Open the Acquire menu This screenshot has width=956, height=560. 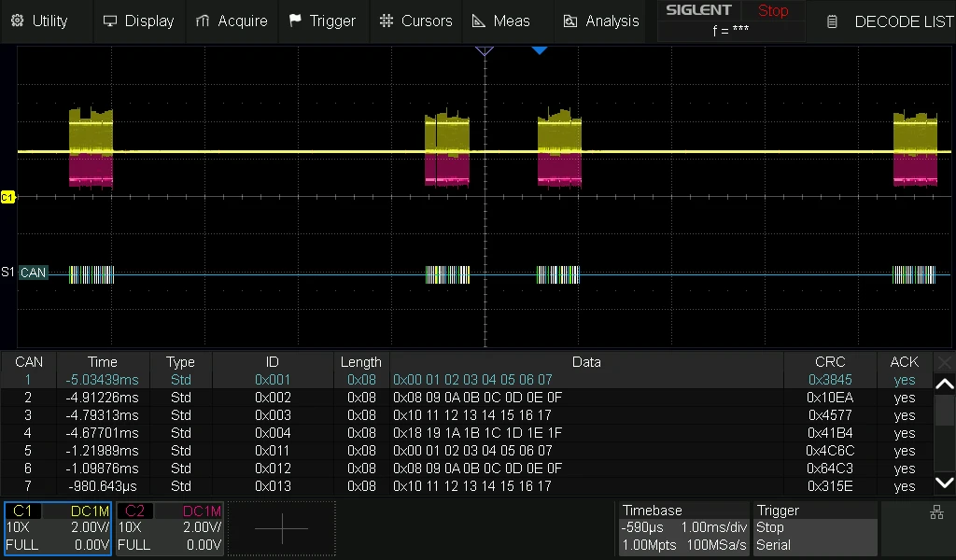232,21
